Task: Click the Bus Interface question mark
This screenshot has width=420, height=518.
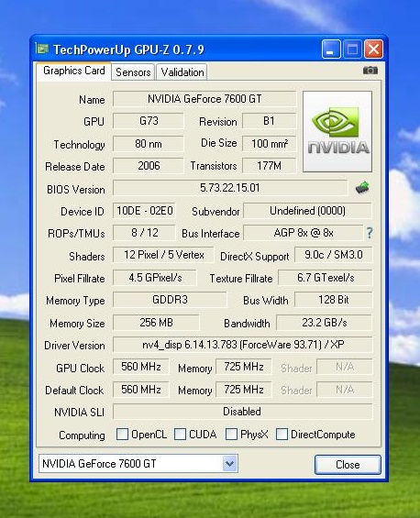Action: coord(370,233)
